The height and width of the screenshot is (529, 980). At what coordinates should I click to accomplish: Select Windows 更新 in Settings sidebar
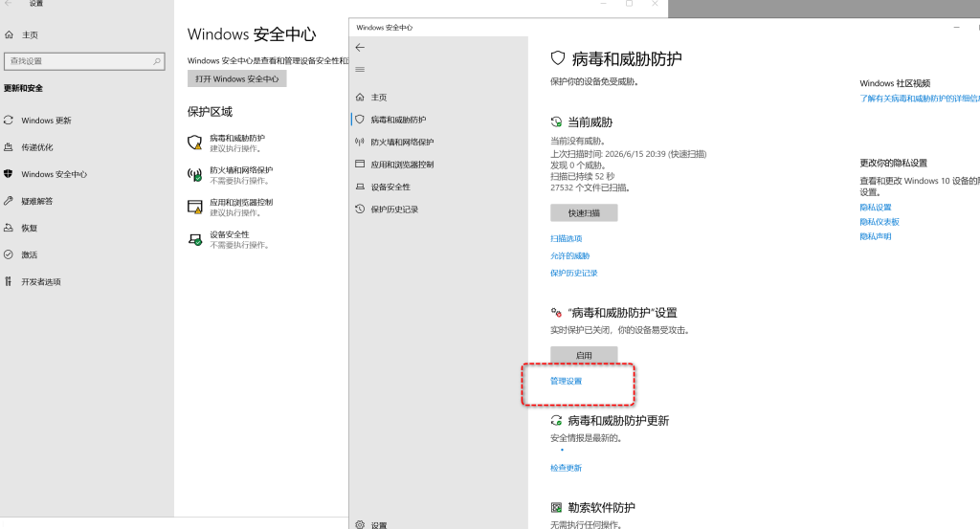[46, 121]
